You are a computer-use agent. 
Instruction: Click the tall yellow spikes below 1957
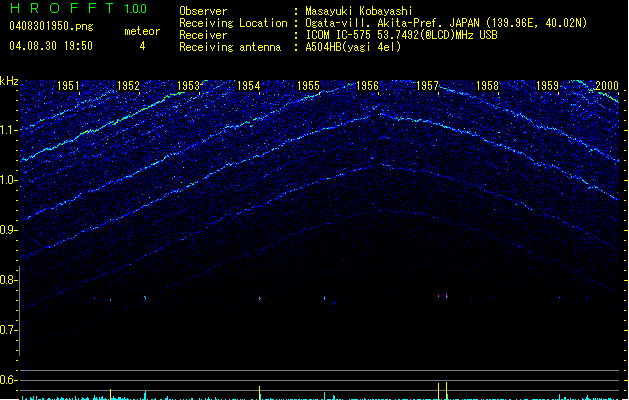click(x=442, y=391)
